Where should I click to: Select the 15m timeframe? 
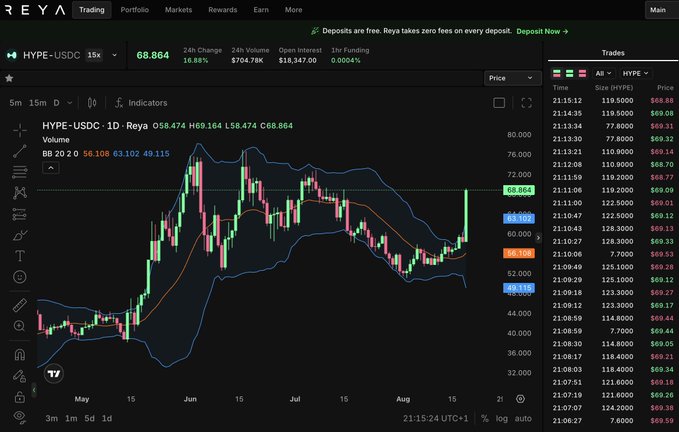(x=38, y=103)
